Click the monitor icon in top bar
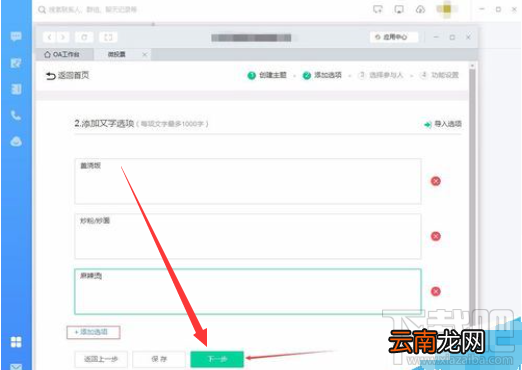 click(399, 9)
